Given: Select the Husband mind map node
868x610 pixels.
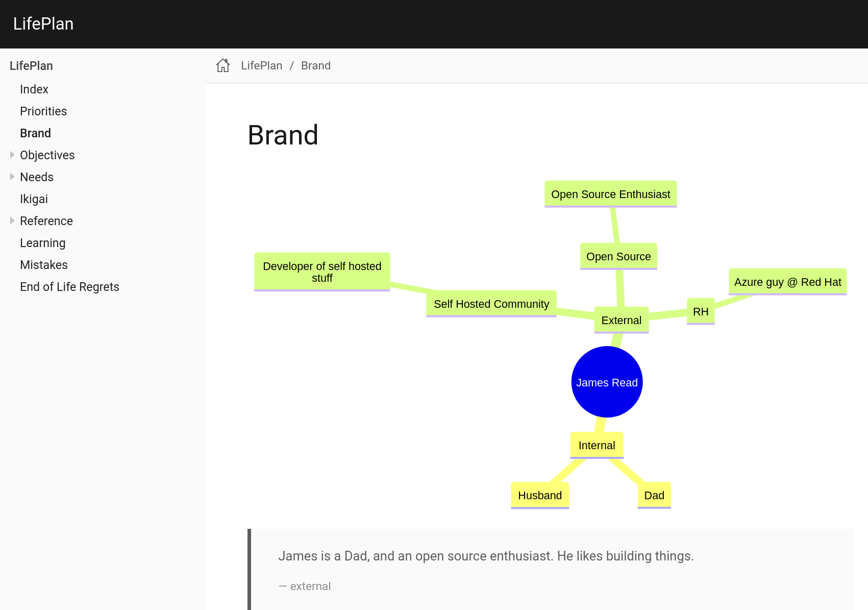Looking at the screenshot, I should pos(539,495).
